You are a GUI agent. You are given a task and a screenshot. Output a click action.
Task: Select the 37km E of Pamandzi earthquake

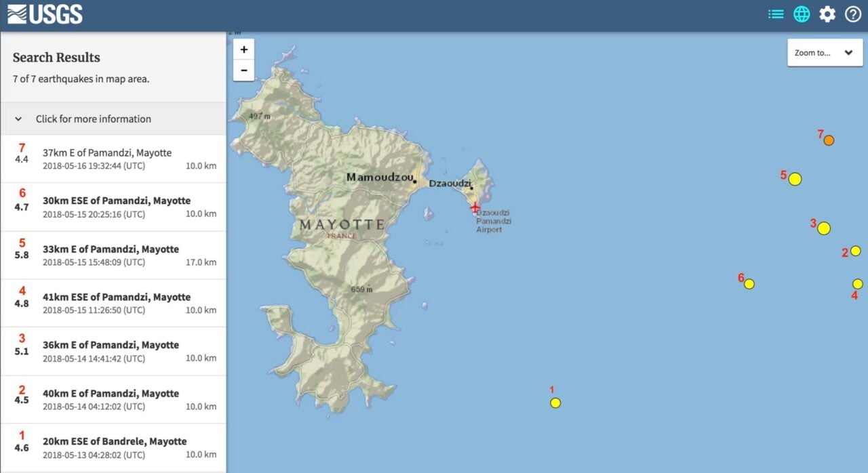point(113,159)
